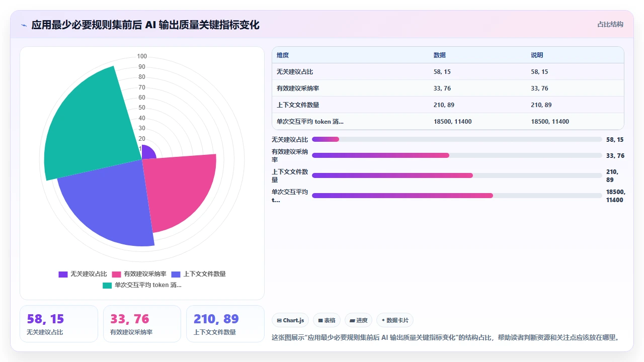The width and height of the screenshot is (644, 362).
Task: Click the 50 radial axis label
Action: (x=142, y=108)
